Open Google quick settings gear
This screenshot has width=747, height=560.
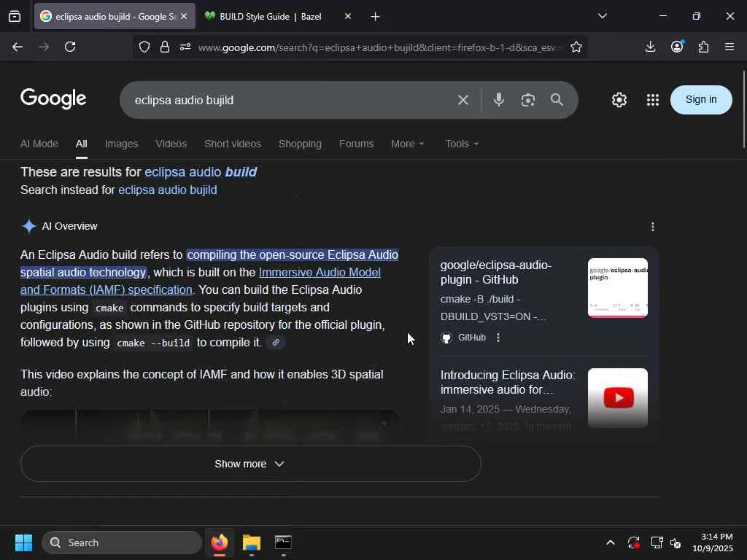[619, 100]
